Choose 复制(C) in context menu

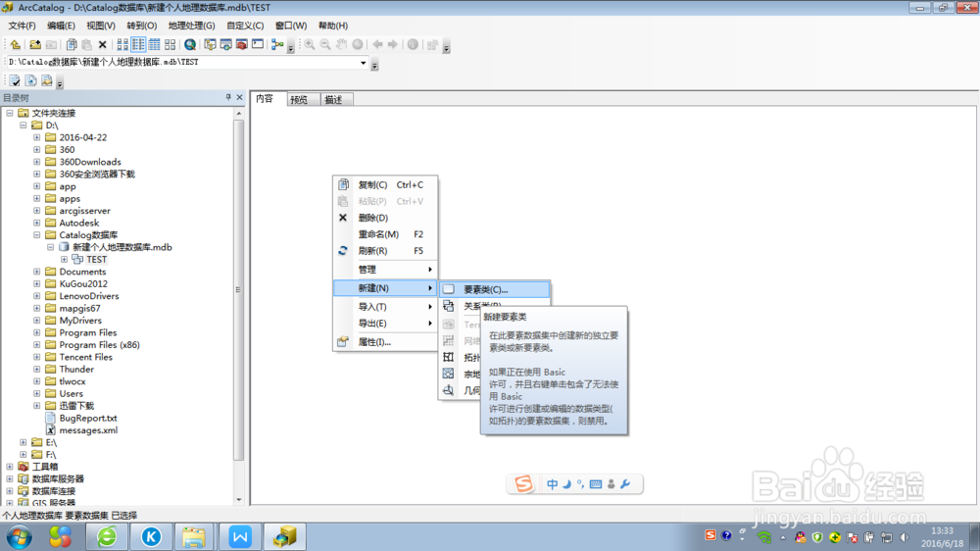point(385,185)
